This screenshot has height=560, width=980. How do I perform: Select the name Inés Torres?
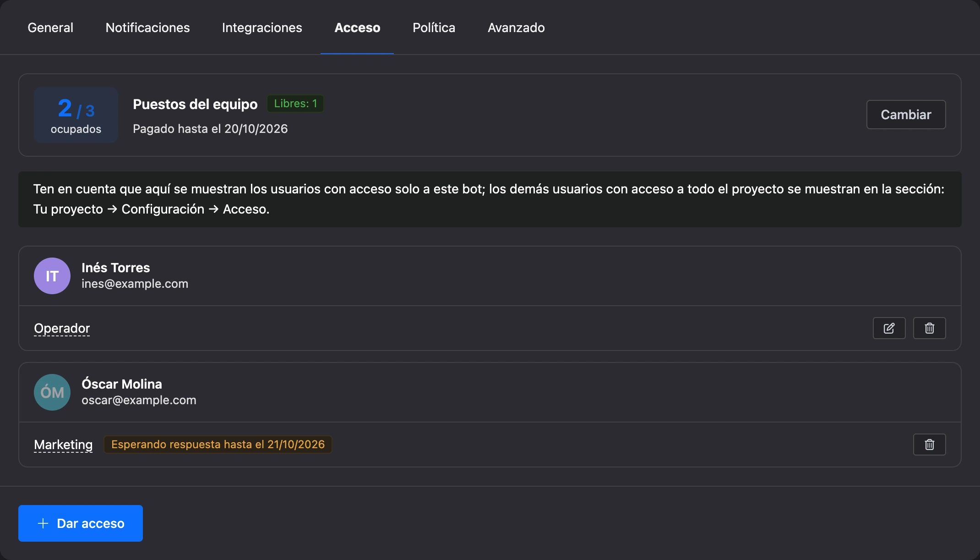(x=116, y=268)
